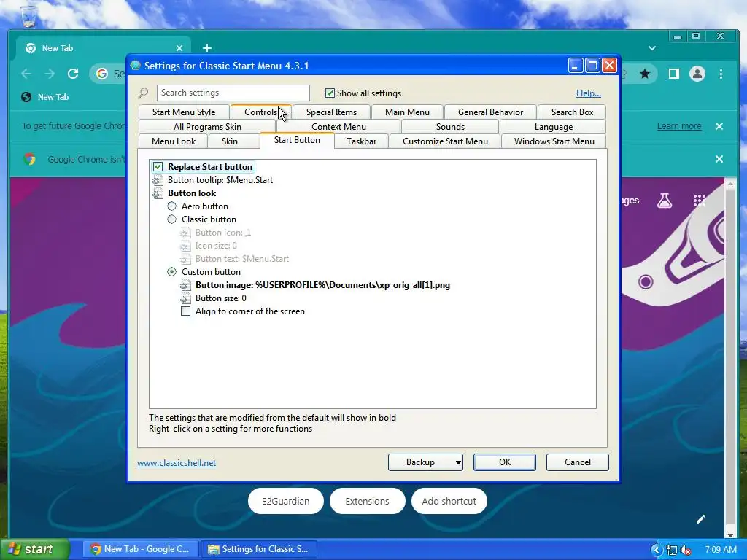747x560 pixels.
Task: Dismiss the 'Google Chrome isn't' info bar
Action: pyautogui.click(x=719, y=159)
